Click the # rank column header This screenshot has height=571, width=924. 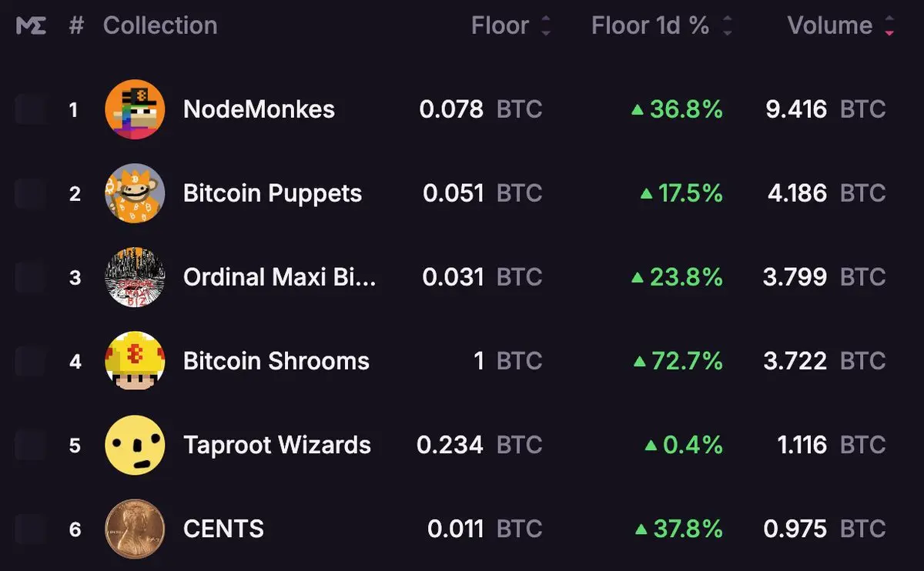click(x=75, y=25)
